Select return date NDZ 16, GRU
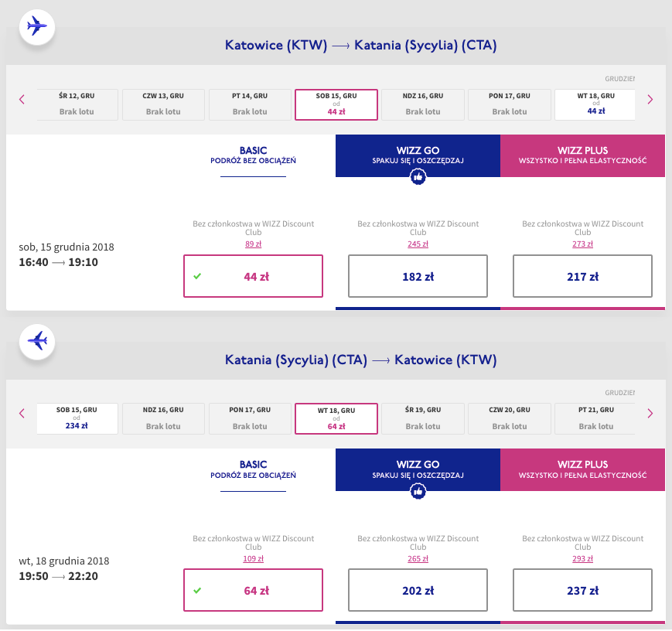Viewport: 672px width, 631px height. point(163,418)
